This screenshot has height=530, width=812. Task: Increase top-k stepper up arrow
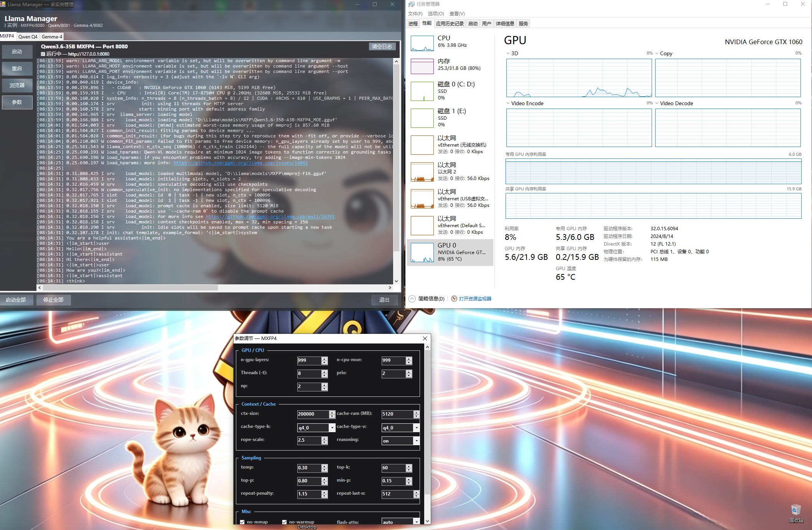click(409, 466)
